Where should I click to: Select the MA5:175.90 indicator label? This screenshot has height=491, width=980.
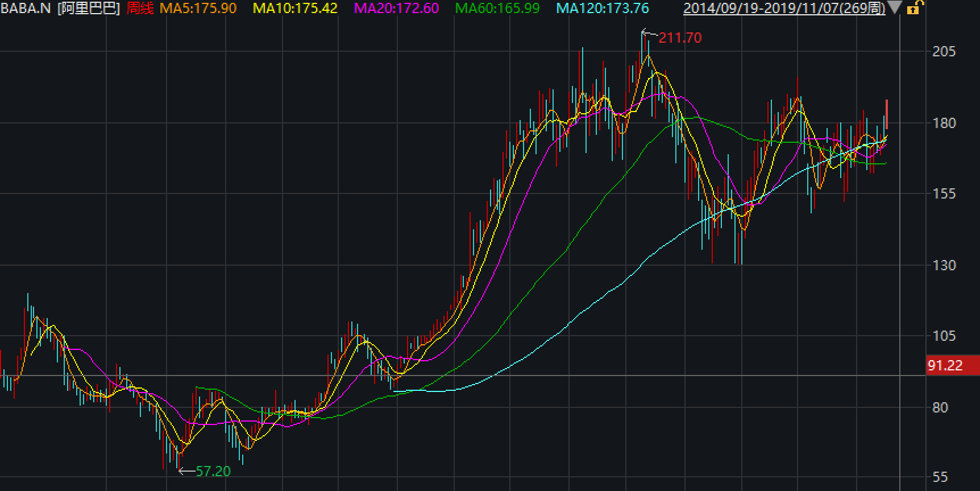click(198, 9)
